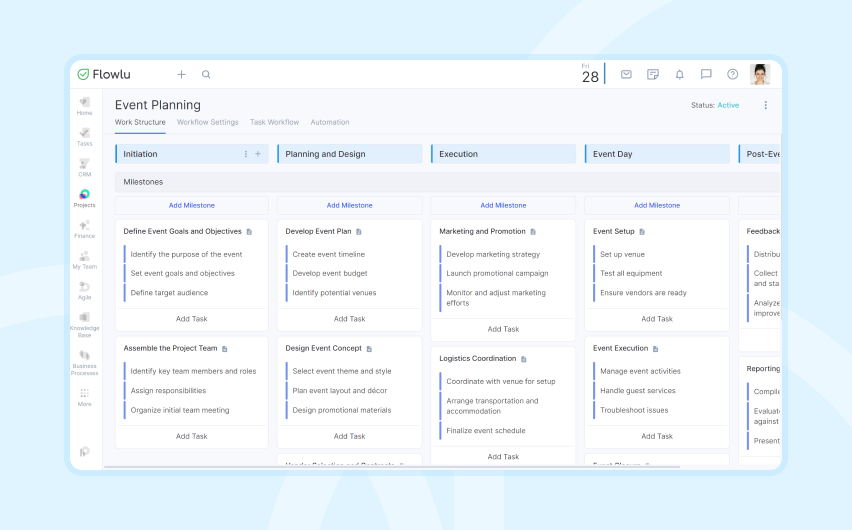Open the help question mark icon
Image resolution: width=852 pixels, height=530 pixels.
coord(732,74)
